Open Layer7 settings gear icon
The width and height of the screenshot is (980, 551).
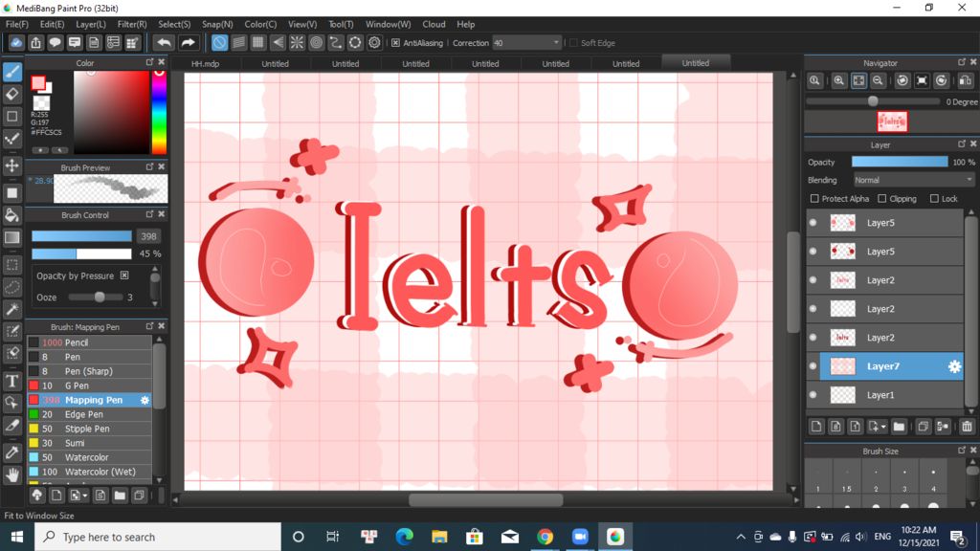tap(954, 366)
